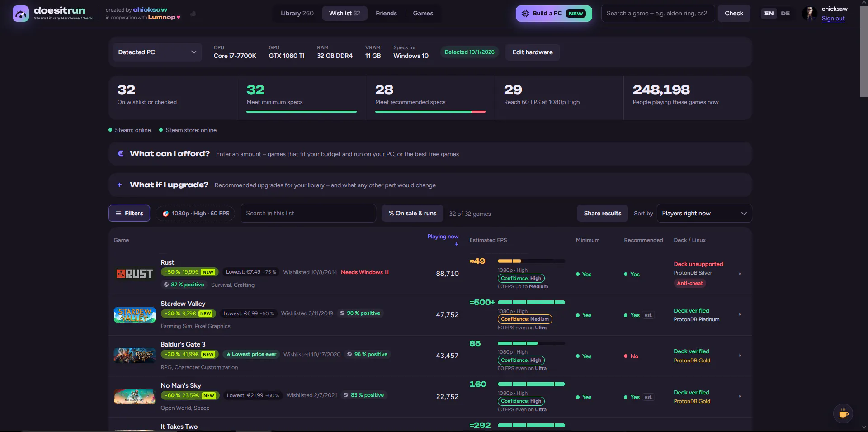This screenshot has width=868, height=432.
Task: Click the Edit hardware button
Action: point(533,52)
